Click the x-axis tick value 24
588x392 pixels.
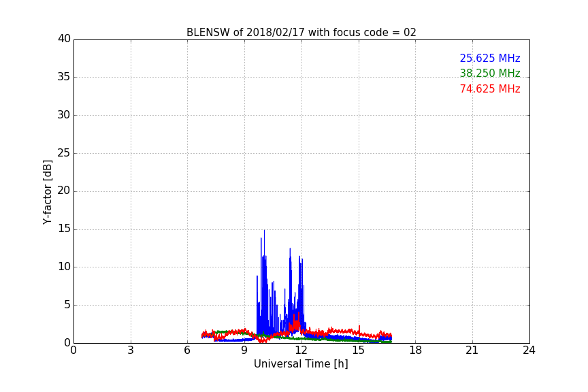[529, 350]
